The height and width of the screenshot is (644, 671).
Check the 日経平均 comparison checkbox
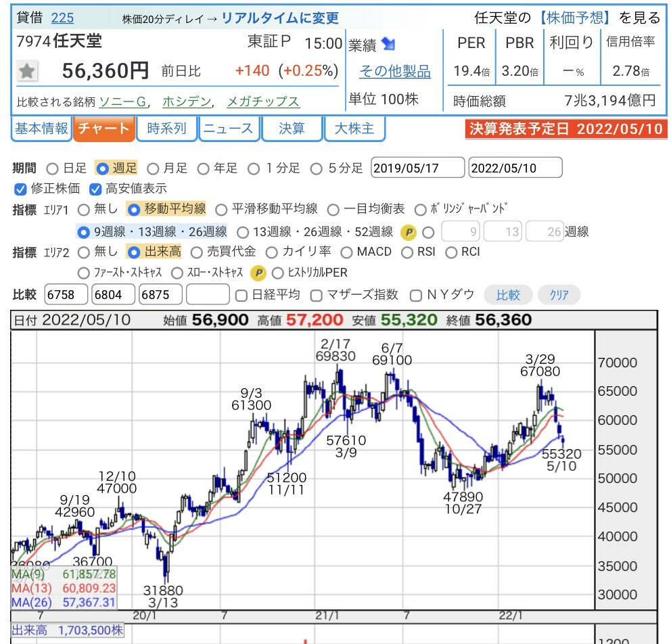tap(241, 295)
